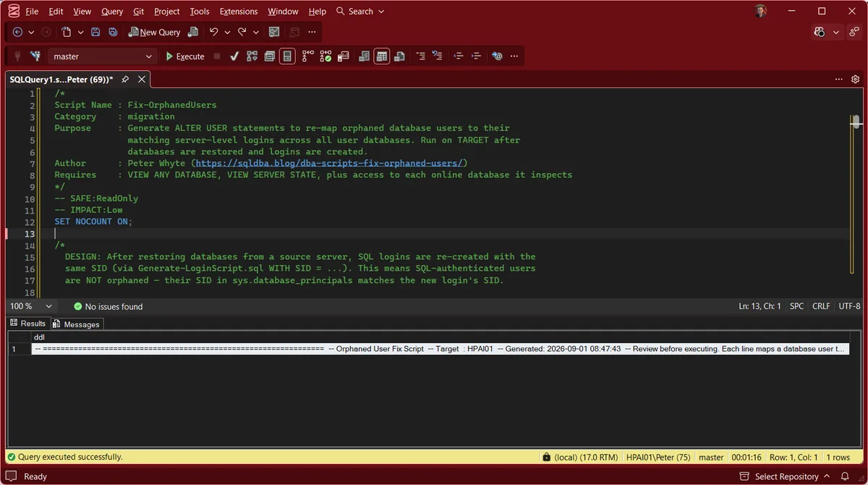
Task: Expand the Undo history dropdown
Action: coord(227,32)
